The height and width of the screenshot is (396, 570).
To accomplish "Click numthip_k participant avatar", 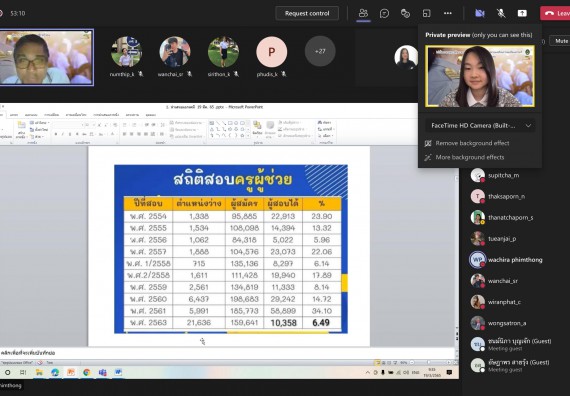I will [x=127, y=52].
